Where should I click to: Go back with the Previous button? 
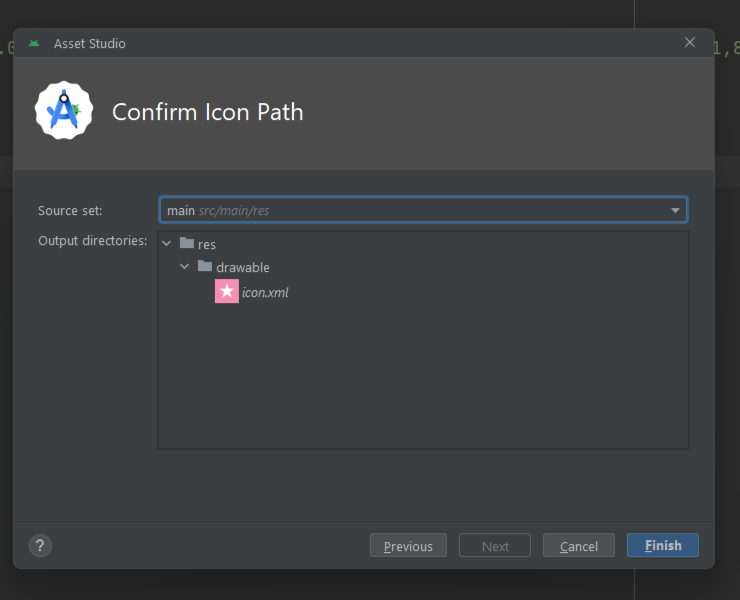click(408, 546)
